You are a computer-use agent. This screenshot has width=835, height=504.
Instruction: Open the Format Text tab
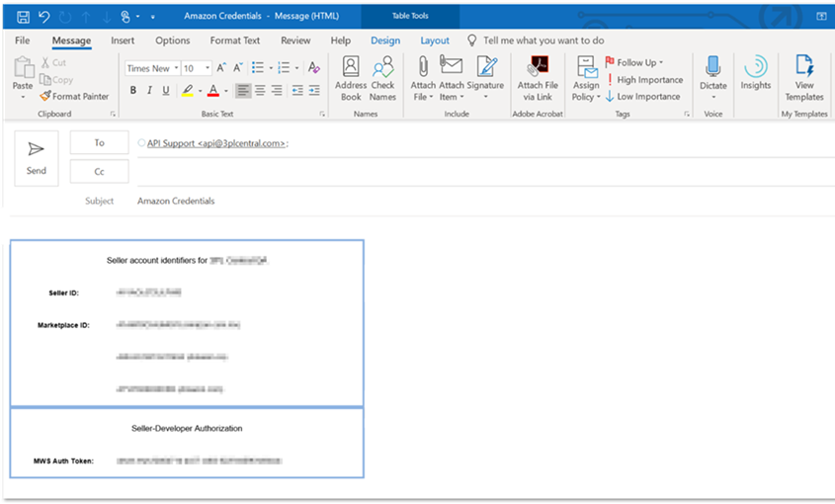click(x=235, y=41)
